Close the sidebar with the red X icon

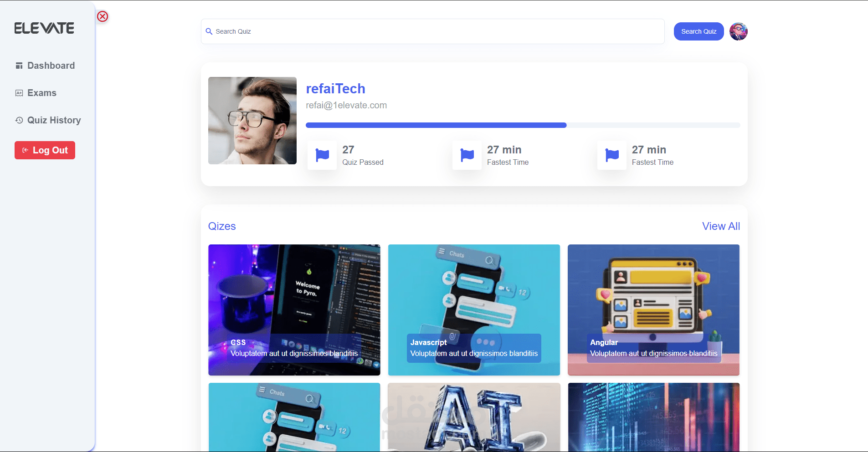click(103, 16)
